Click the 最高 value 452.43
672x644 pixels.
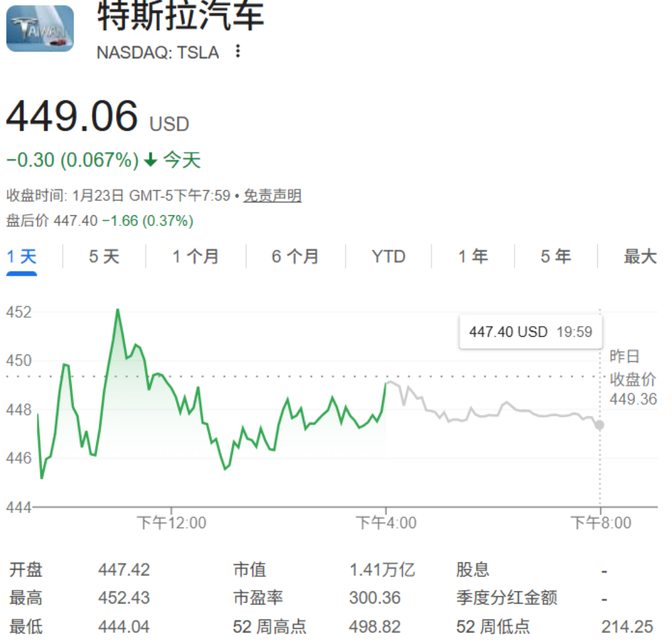pos(124,598)
